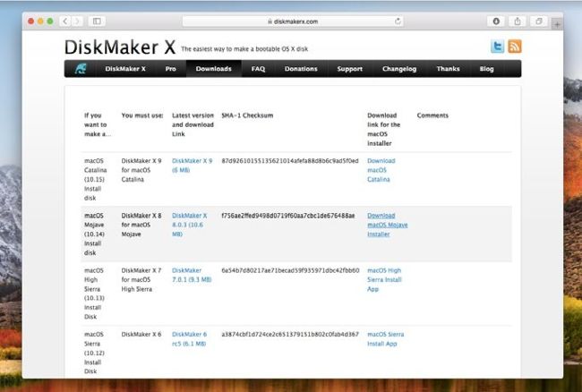Click the diskmakerx.com address field
The width and height of the screenshot is (582, 392).
tap(293, 21)
